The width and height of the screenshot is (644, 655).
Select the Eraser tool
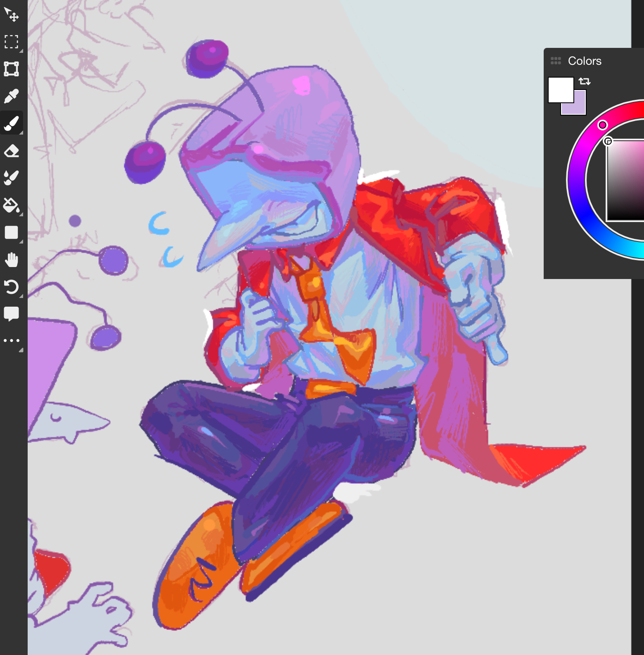tap(11, 151)
